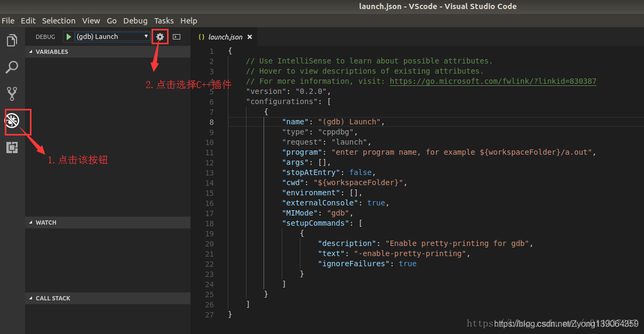Open the Extensions icon in activity bar
Screen dimensions: 644x334
(x=12, y=148)
